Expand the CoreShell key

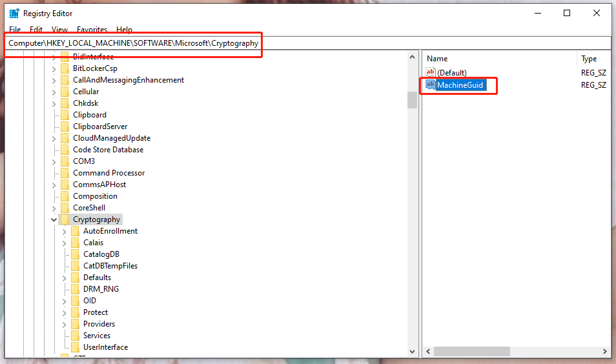click(54, 208)
